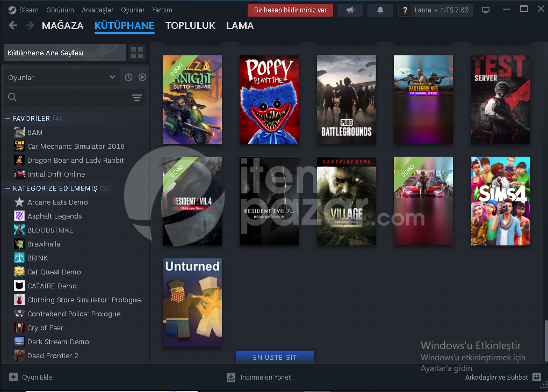Screen dimensions: 548x392
Task: Switch to the TOPLULUK tab
Action: [191, 25]
